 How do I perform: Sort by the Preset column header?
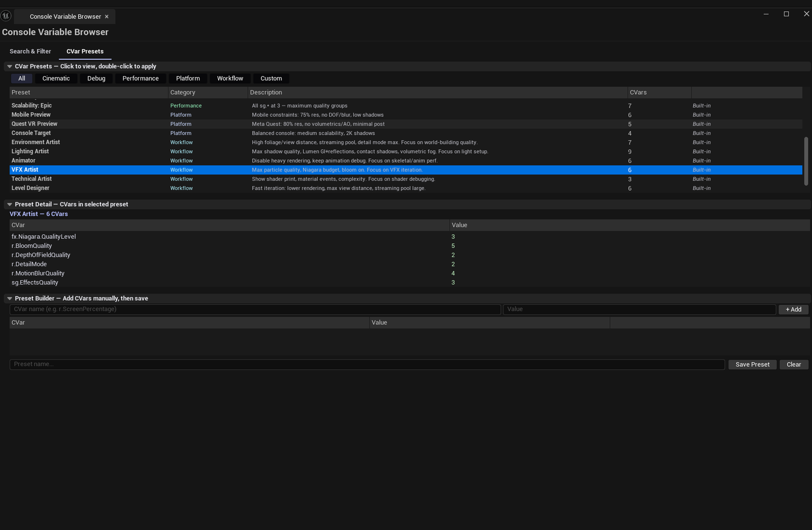coord(89,92)
